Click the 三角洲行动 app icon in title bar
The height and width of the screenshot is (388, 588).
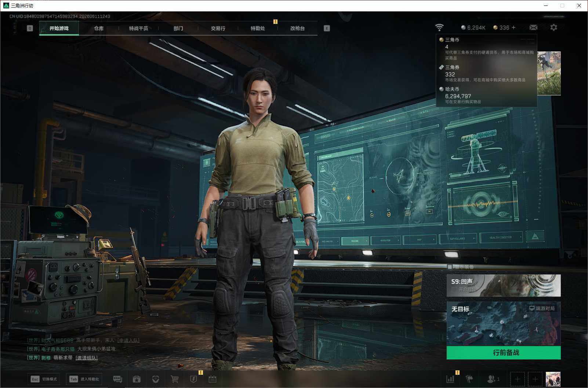tap(6, 6)
